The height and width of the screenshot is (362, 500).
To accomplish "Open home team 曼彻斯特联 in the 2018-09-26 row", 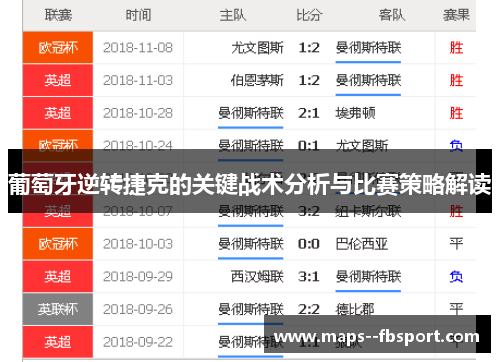I will (x=251, y=309).
